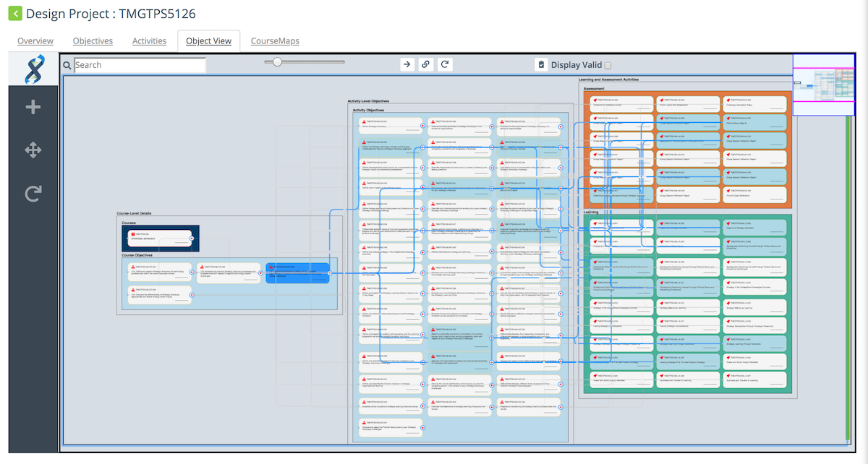The width and height of the screenshot is (868, 464).
Task: Click the sidebar refresh arrow icon
Action: (33, 194)
